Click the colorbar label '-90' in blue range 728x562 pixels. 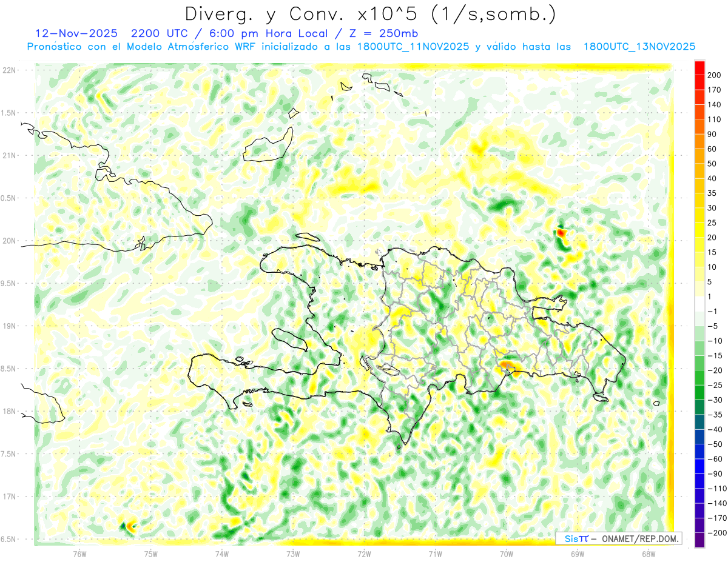tap(715, 473)
